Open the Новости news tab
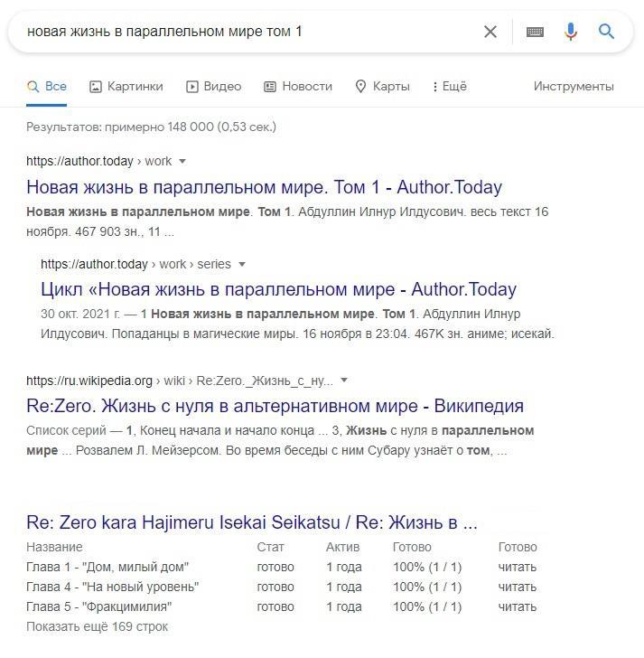The image size is (644, 658). [x=298, y=87]
